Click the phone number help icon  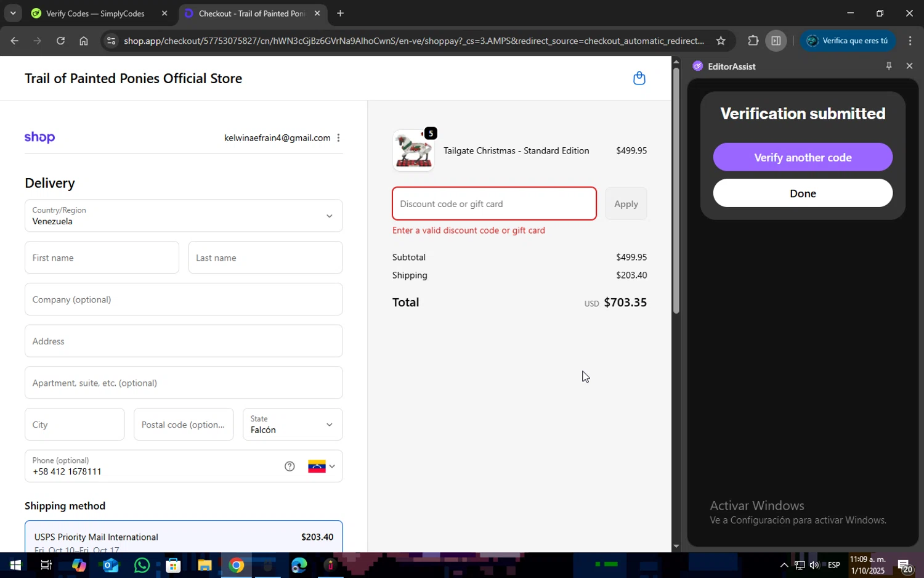[290, 466]
